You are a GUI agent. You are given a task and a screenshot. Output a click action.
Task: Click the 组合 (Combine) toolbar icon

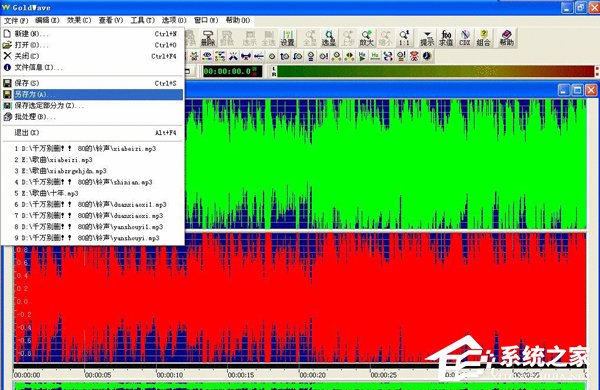(483, 38)
